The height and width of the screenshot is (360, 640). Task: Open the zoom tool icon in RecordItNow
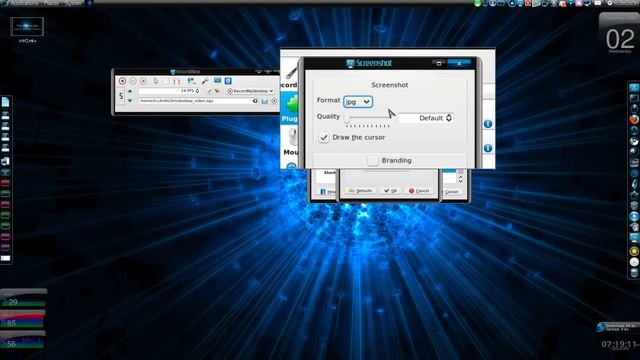[191, 81]
